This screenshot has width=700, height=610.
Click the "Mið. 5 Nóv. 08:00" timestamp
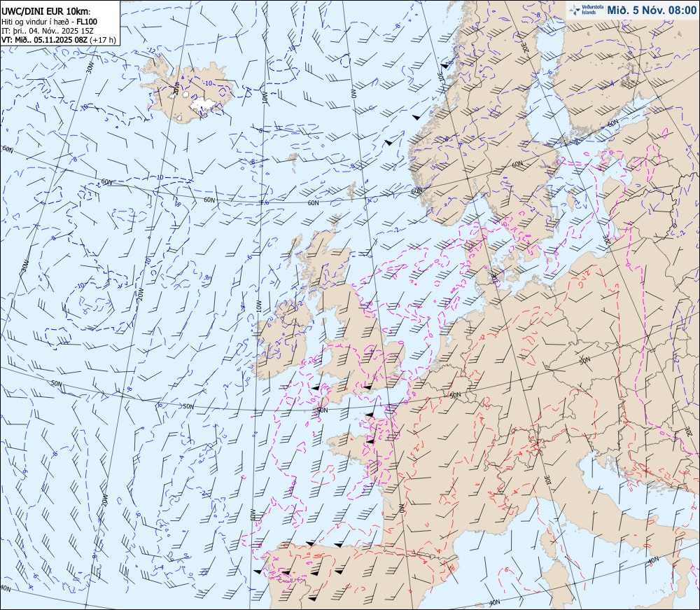tap(651, 11)
